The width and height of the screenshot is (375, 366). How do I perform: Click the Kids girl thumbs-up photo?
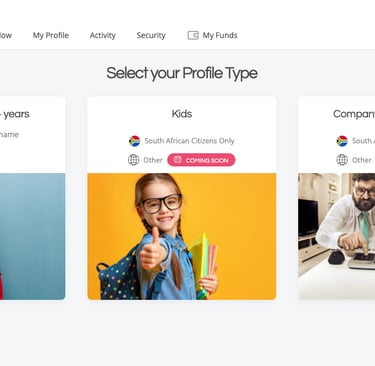[182, 236]
